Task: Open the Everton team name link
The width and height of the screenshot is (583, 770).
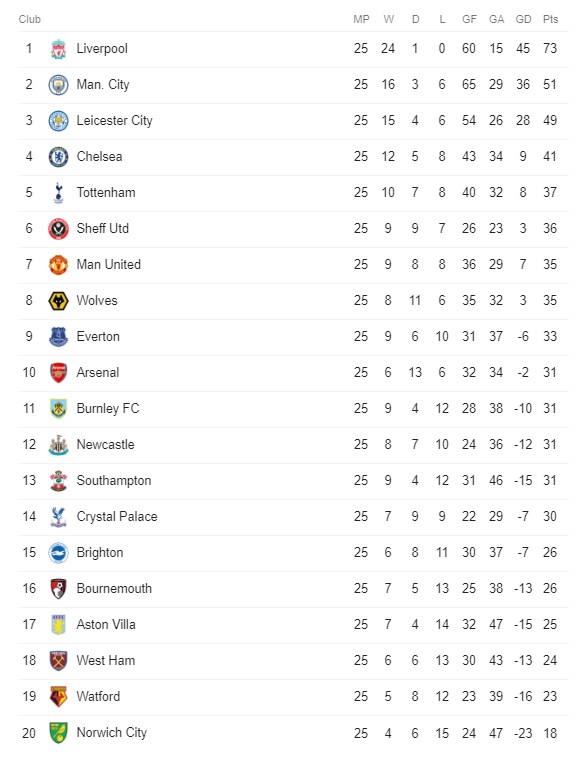Action: (98, 336)
